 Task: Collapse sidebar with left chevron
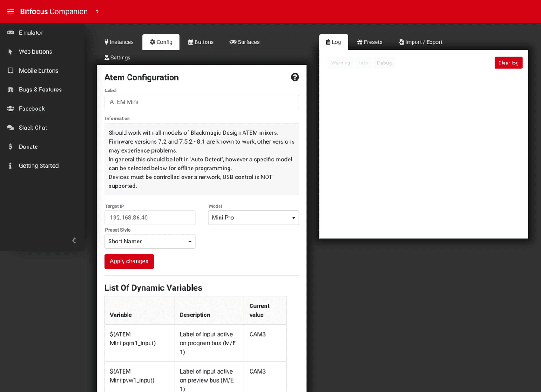point(74,241)
